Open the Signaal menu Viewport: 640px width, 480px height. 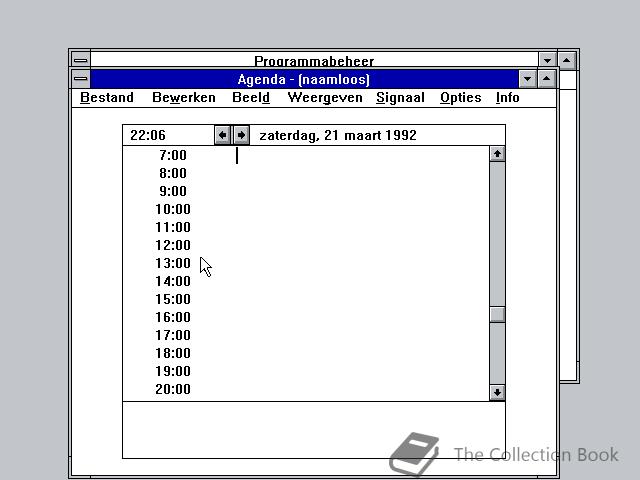click(x=400, y=98)
